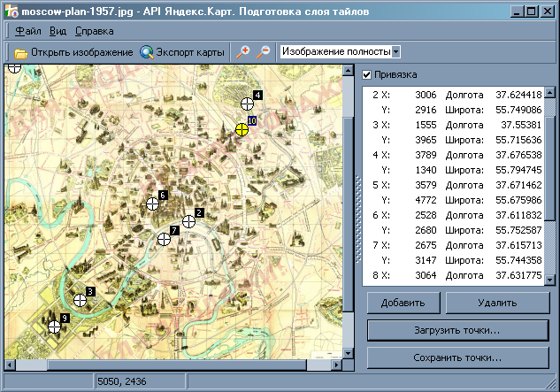The width and height of the screenshot is (560, 392).
Task: Select point 5 X value 3579
Action: click(x=426, y=185)
